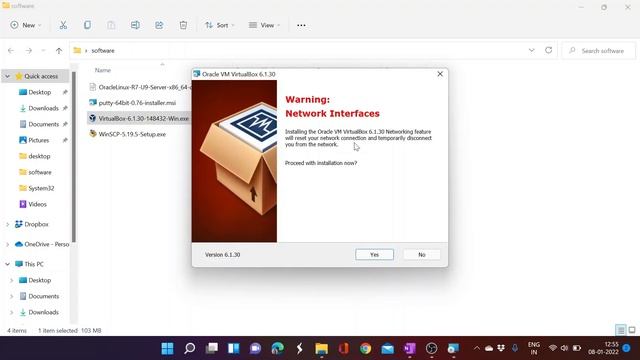Image resolution: width=640 pixels, height=360 pixels.
Task: Click the Search software box
Action: [599, 51]
